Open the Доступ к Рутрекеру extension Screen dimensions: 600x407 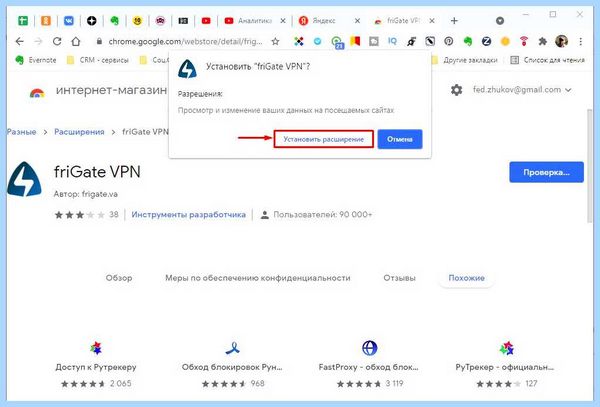[96, 363]
